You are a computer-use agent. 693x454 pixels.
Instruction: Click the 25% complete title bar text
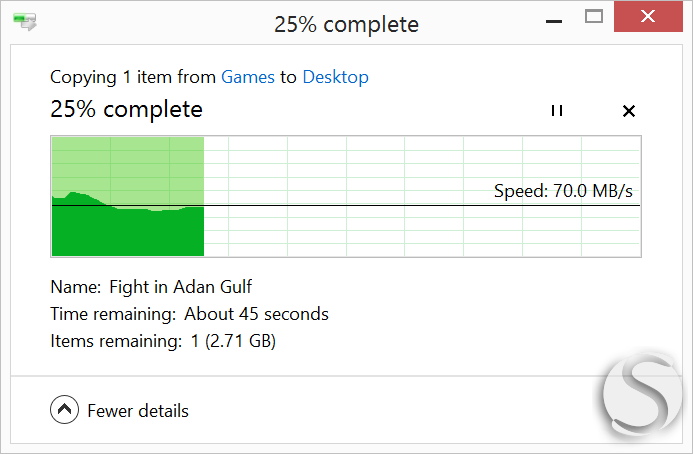[346, 24]
